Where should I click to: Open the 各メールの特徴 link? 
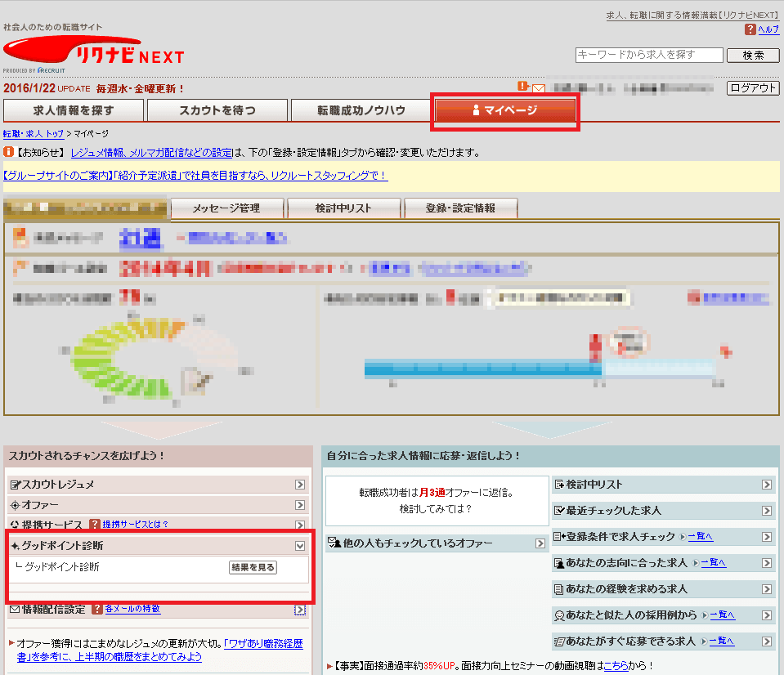132,609
